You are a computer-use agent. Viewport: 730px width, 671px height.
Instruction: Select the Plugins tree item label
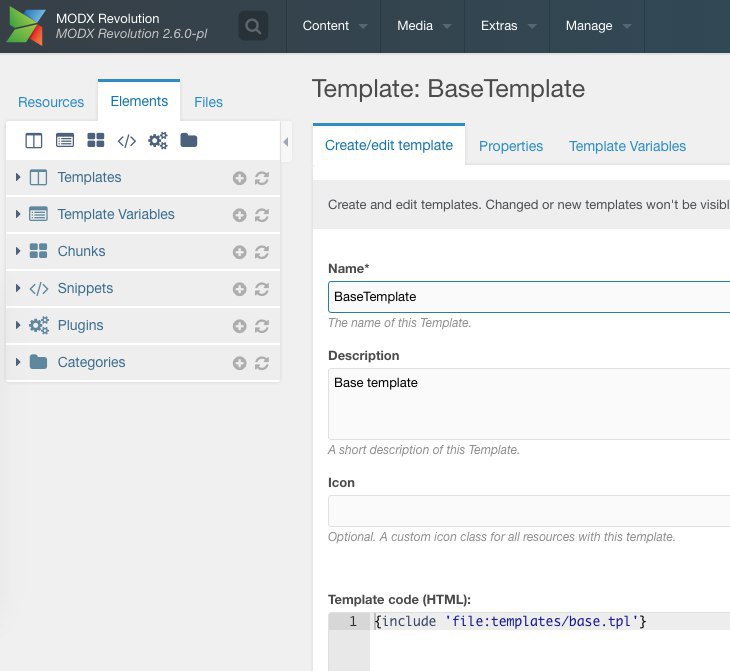pos(81,325)
